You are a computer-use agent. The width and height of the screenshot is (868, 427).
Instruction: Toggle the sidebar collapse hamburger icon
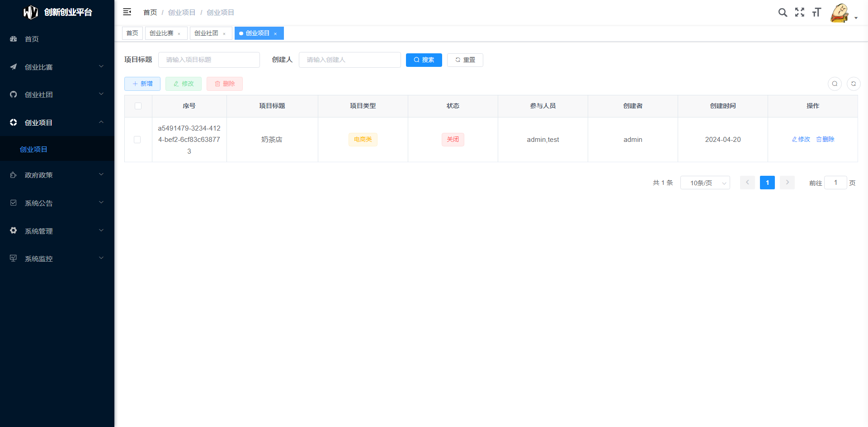(x=127, y=12)
